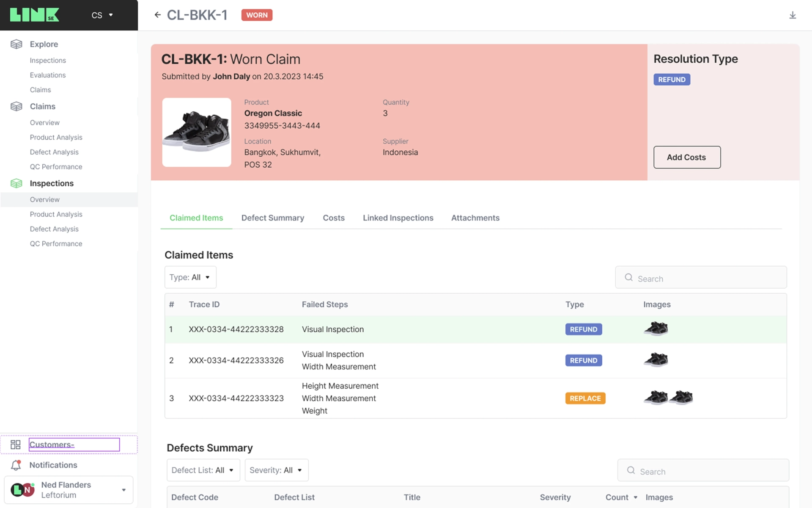Image resolution: width=812 pixels, height=508 pixels.
Task: Click the download icon at top right
Action: [793, 15]
